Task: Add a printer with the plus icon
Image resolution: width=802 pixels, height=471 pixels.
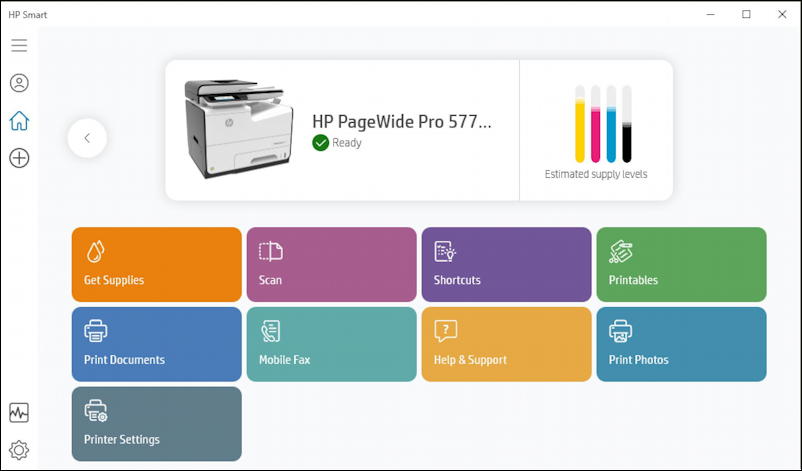Action: pyautogui.click(x=19, y=158)
